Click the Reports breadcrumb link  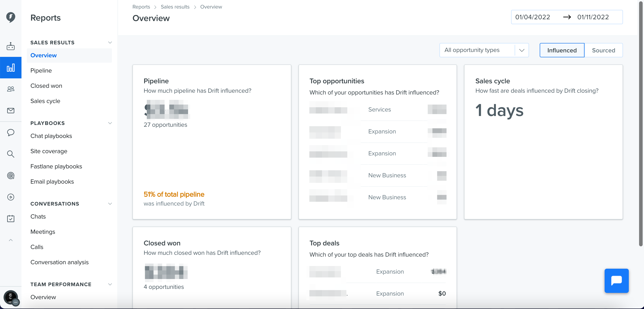[141, 7]
